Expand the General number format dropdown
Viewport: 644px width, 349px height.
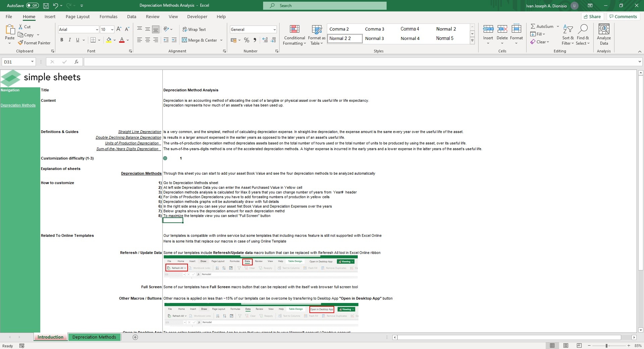(275, 30)
